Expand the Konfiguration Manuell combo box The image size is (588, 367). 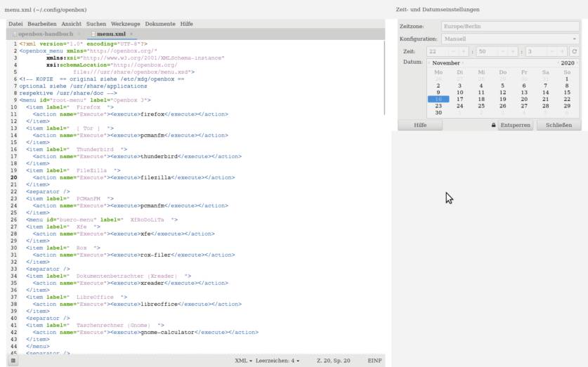tap(510, 39)
